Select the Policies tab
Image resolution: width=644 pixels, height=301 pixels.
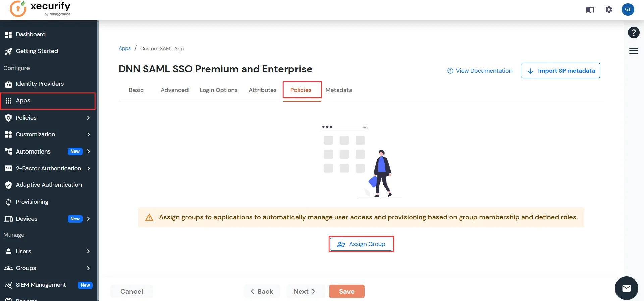301,90
